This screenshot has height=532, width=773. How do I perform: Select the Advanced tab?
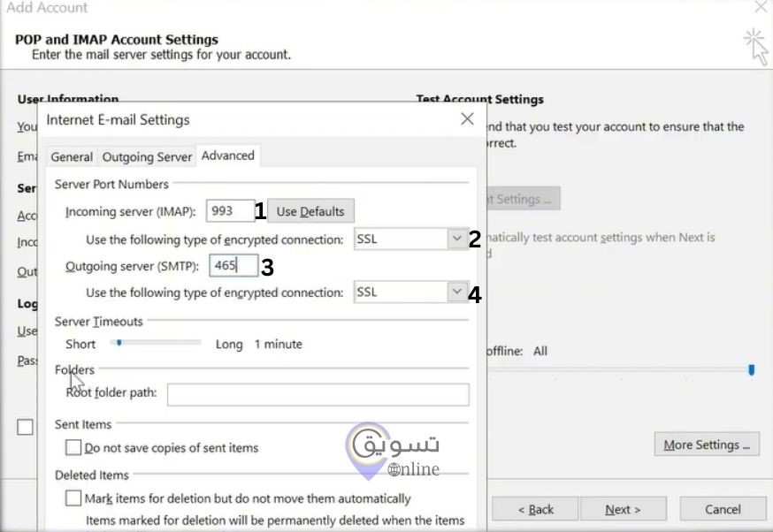pos(228,156)
